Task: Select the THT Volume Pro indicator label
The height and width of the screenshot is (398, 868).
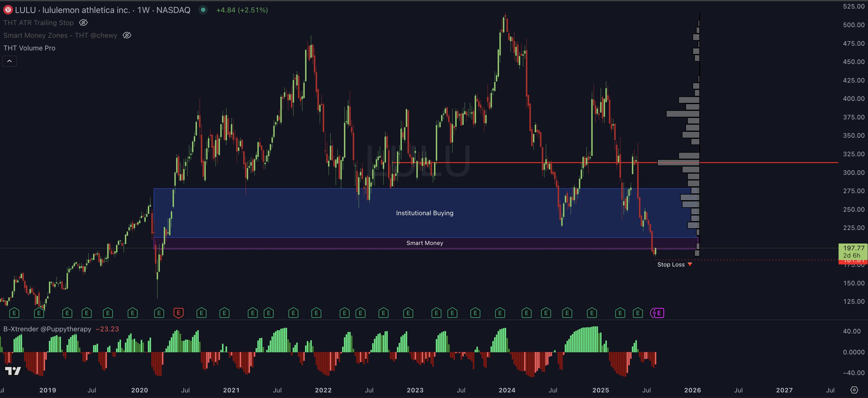Action: (29, 48)
